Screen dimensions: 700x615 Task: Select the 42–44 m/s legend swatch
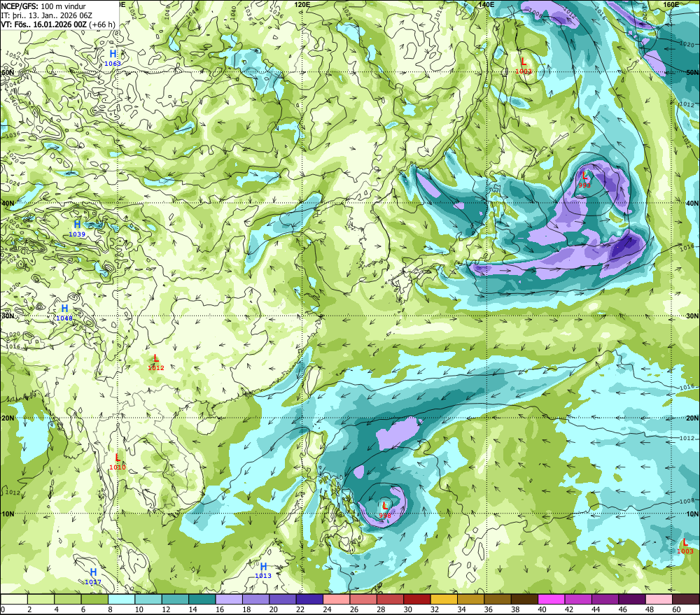click(x=578, y=599)
